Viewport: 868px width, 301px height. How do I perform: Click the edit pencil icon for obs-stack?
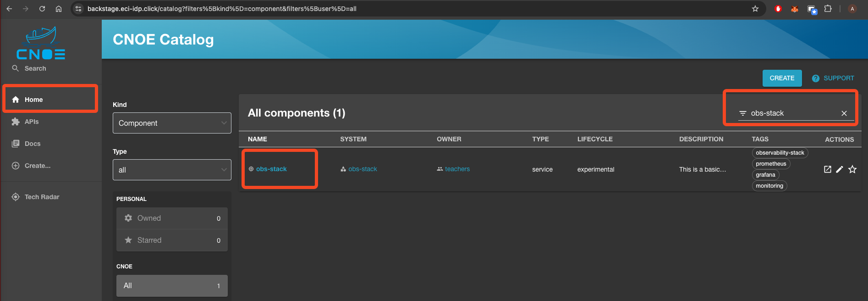click(x=840, y=169)
